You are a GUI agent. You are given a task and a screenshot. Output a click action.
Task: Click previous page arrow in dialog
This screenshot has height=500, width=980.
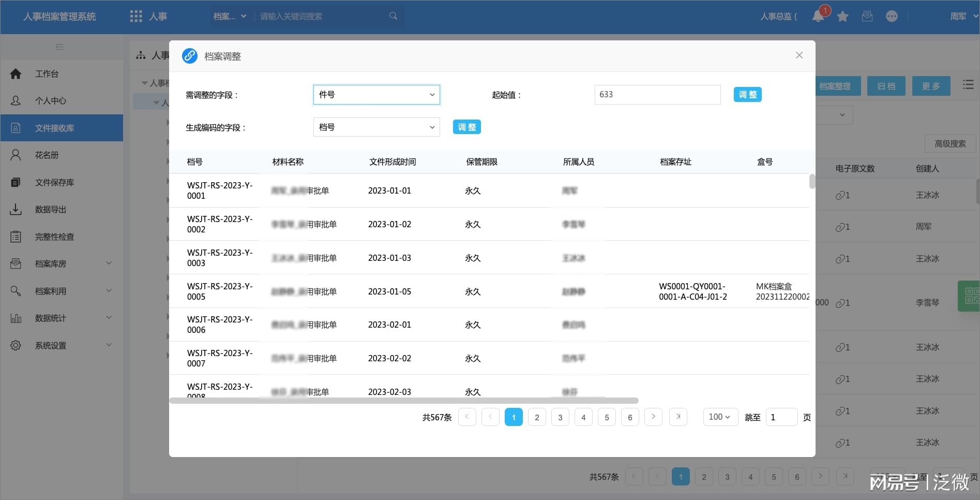(x=490, y=417)
